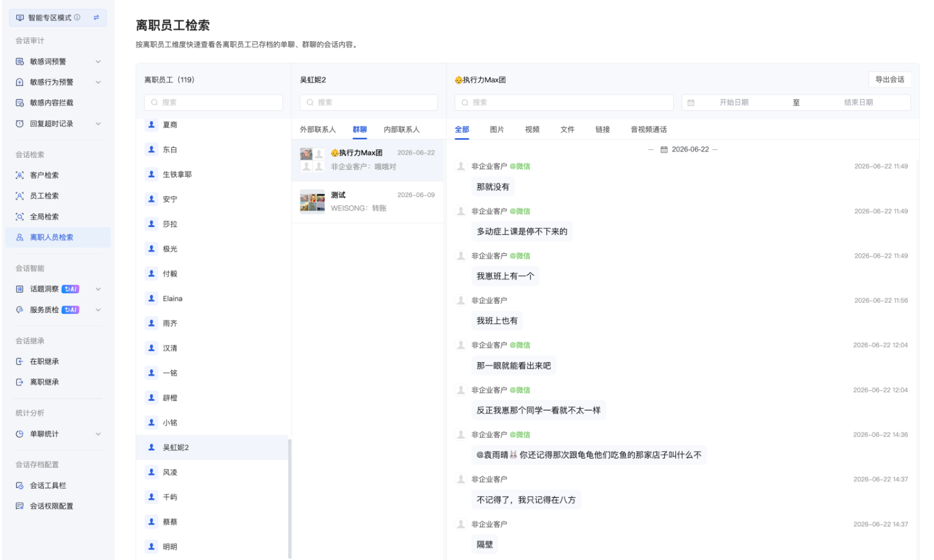The image size is (934, 560).
Task: Select the 链接 message filter tab
Action: point(602,129)
